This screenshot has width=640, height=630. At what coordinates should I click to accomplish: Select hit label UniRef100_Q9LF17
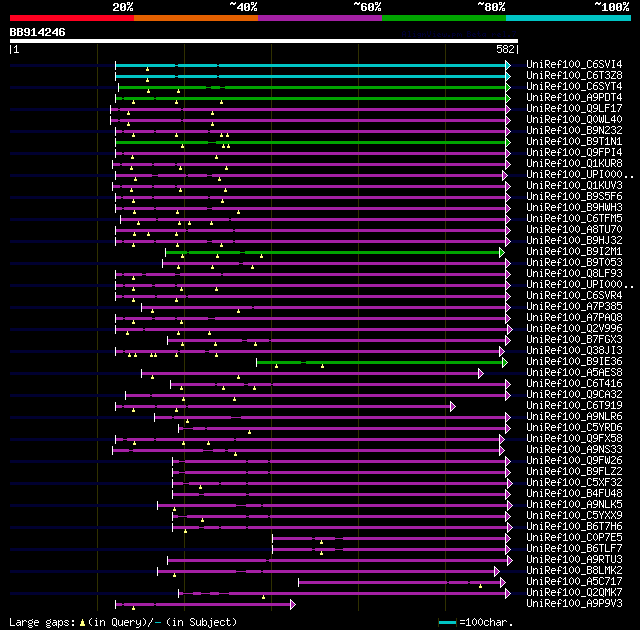click(574, 109)
